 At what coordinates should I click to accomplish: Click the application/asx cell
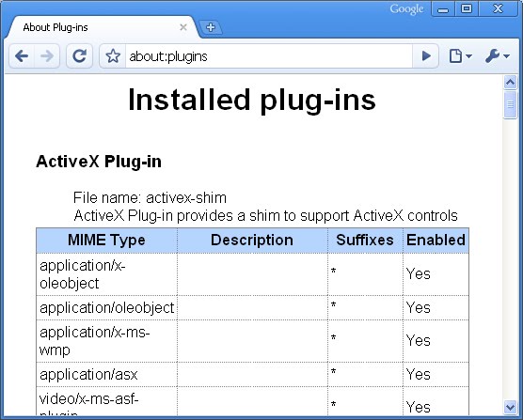click(x=106, y=374)
